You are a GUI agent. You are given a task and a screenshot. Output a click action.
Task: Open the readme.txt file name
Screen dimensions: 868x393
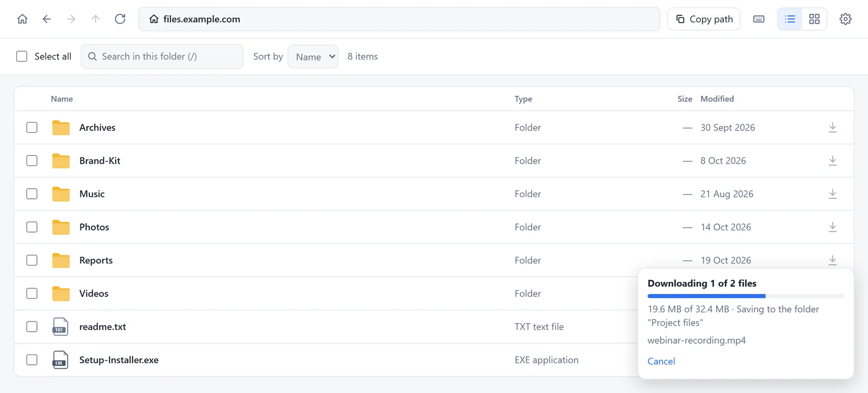click(103, 326)
